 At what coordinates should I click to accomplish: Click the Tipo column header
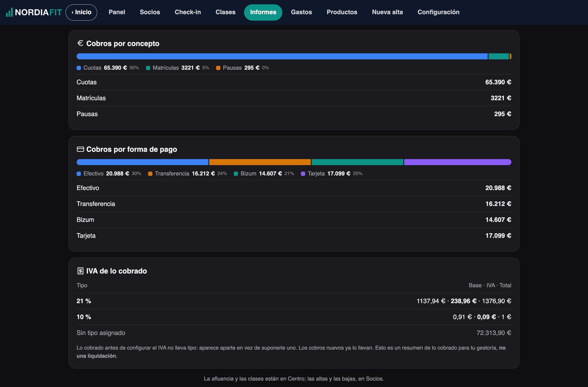[82, 285]
